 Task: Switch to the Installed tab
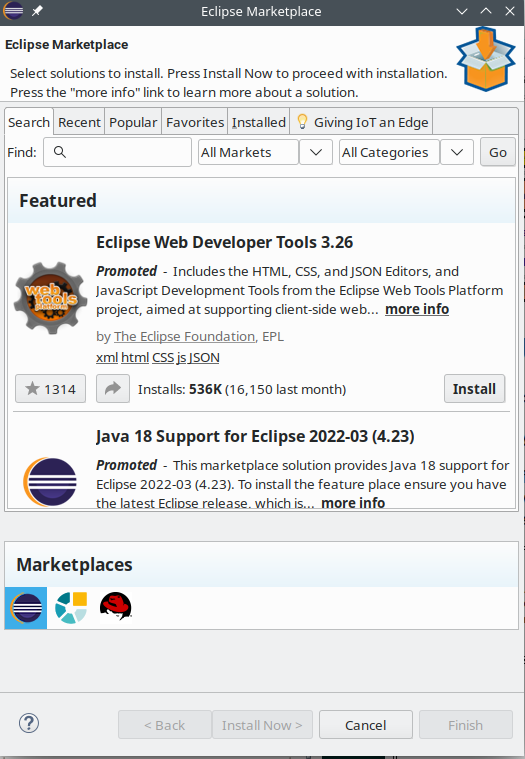259,122
